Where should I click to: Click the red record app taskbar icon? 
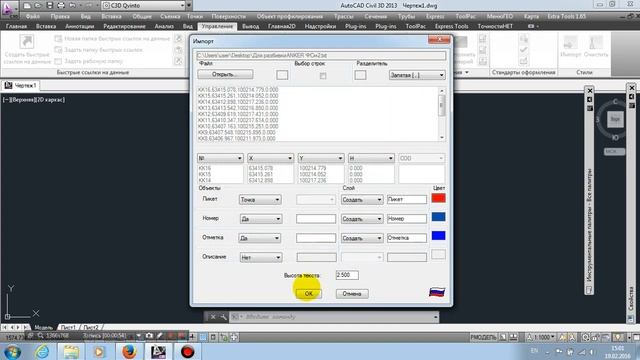click(x=187, y=351)
